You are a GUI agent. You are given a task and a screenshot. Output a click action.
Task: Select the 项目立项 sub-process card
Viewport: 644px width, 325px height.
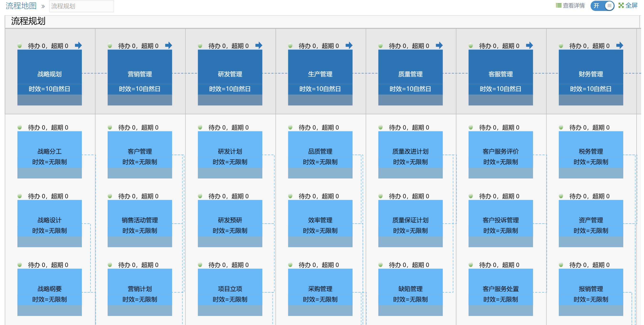coord(230,292)
